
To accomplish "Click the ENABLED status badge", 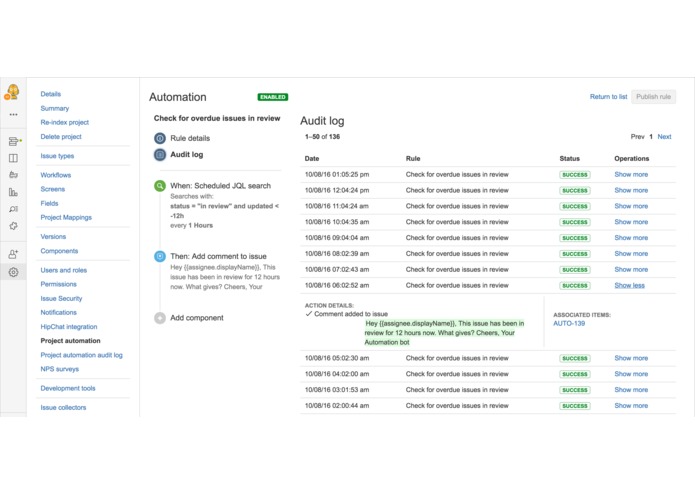I will [273, 97].
